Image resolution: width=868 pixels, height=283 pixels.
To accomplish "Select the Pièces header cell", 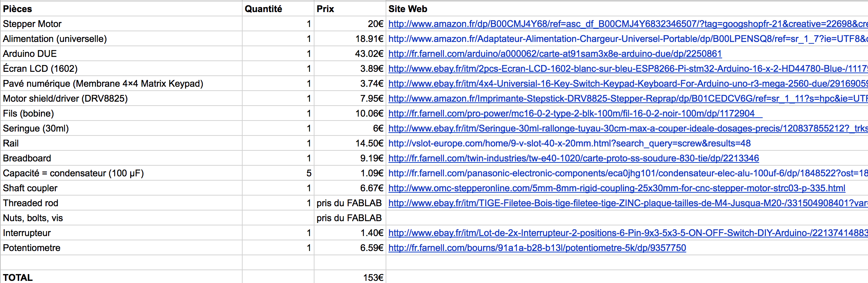I will [121, 9].
